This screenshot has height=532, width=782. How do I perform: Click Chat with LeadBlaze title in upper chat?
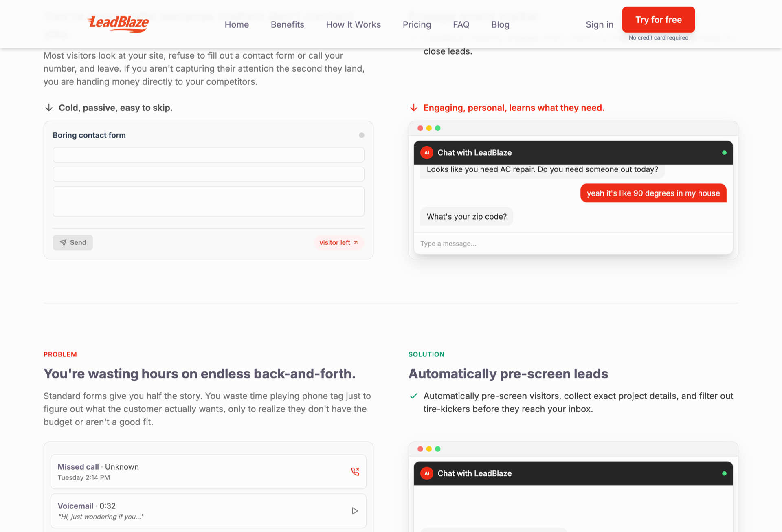tap(474, 153)
